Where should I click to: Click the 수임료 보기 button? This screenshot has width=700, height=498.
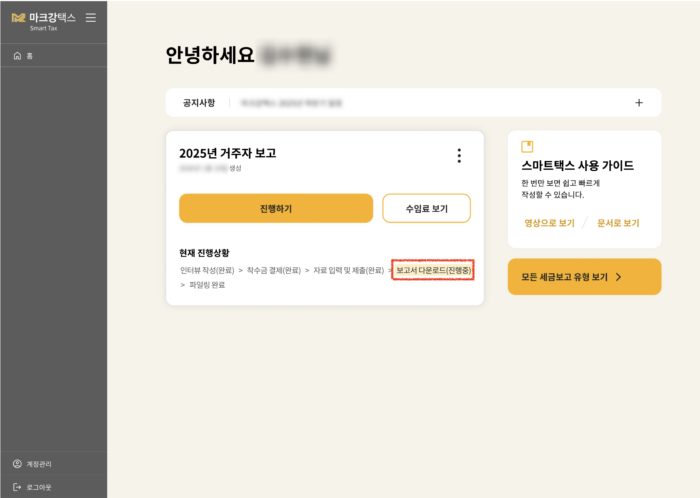point(426,208)
